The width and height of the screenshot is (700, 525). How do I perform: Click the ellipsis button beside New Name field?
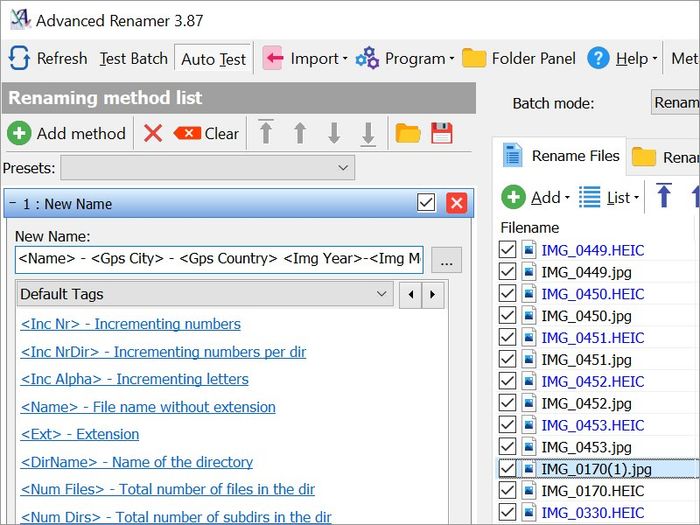446,260
